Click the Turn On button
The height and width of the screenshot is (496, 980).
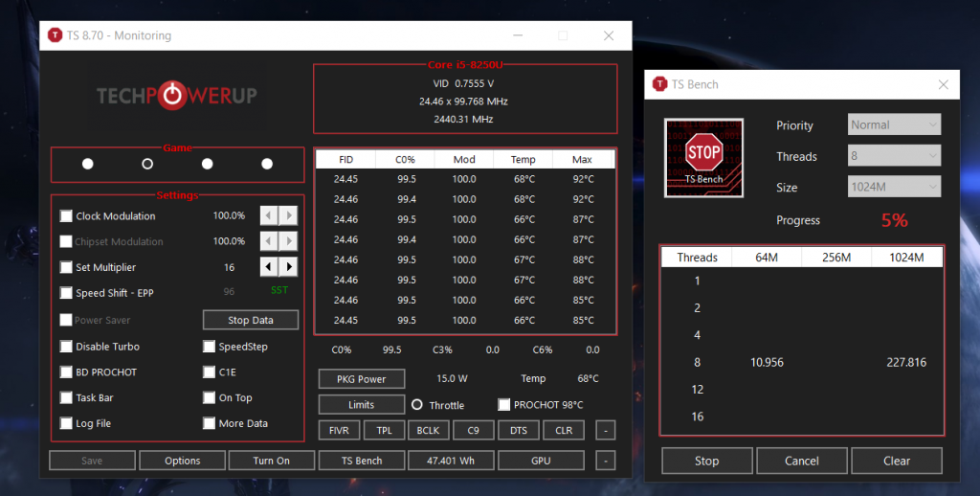point(271,461)
